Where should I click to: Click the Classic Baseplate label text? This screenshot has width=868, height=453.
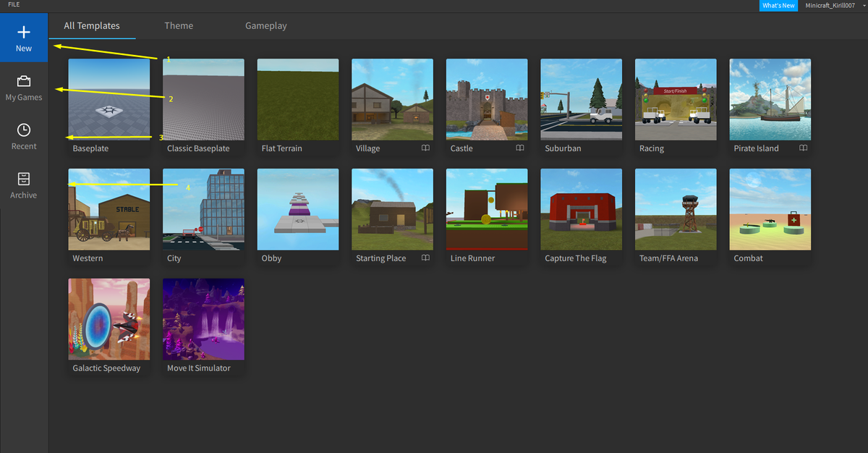[198, 148]
